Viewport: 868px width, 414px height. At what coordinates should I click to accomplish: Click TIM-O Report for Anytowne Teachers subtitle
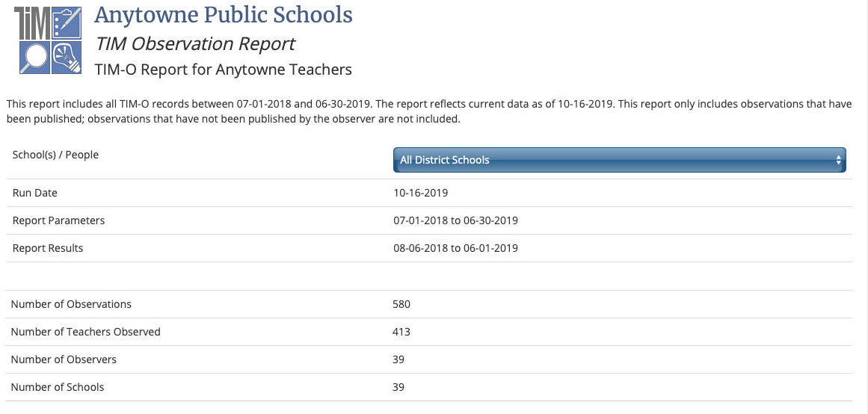(x=223, y=69)
